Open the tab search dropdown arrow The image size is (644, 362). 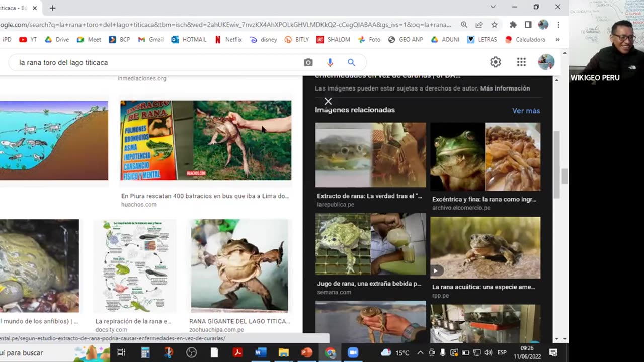[493, 7]
